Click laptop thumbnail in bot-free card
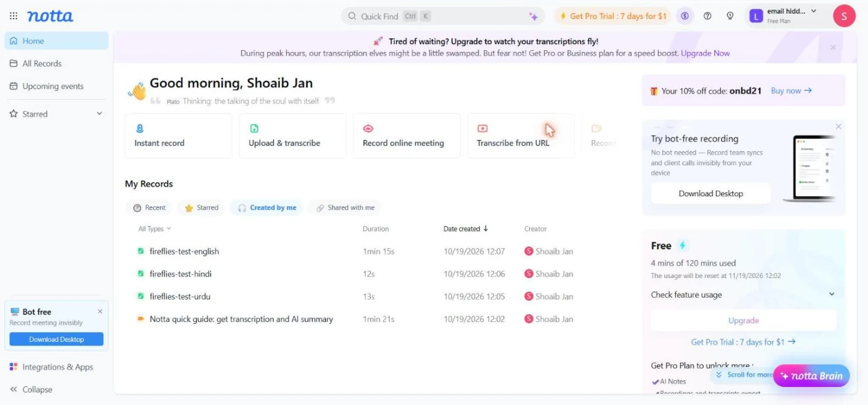Image resolution: width=868 pixels, height=405 pixels. pyautogui.click(x=811, y=168)
